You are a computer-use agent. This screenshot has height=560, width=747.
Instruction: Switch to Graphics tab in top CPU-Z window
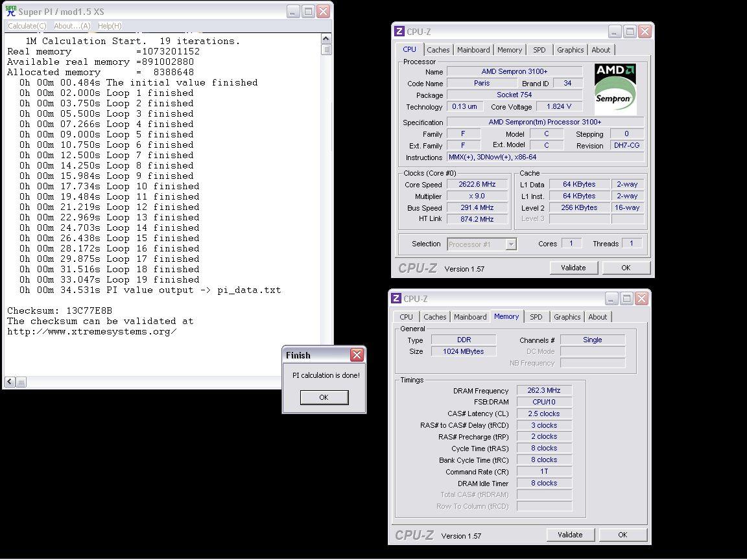pos(570,49)
